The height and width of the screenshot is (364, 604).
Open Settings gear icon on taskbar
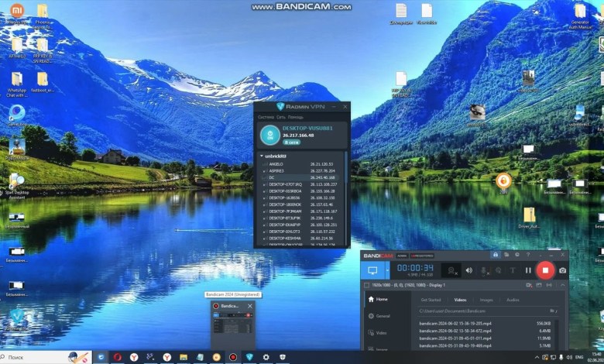(x=266, y=358)
